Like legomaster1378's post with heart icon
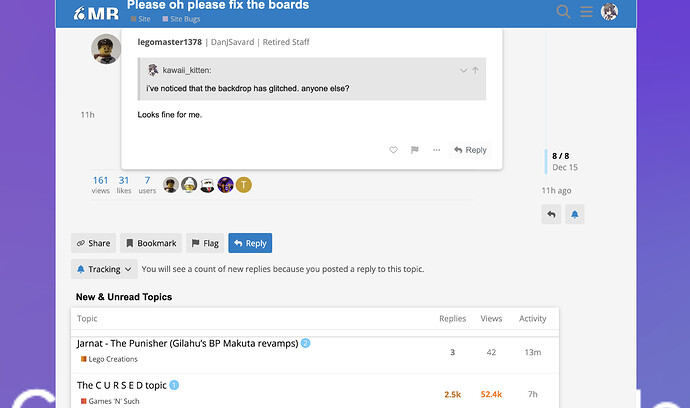 click(x=393, y=150)
